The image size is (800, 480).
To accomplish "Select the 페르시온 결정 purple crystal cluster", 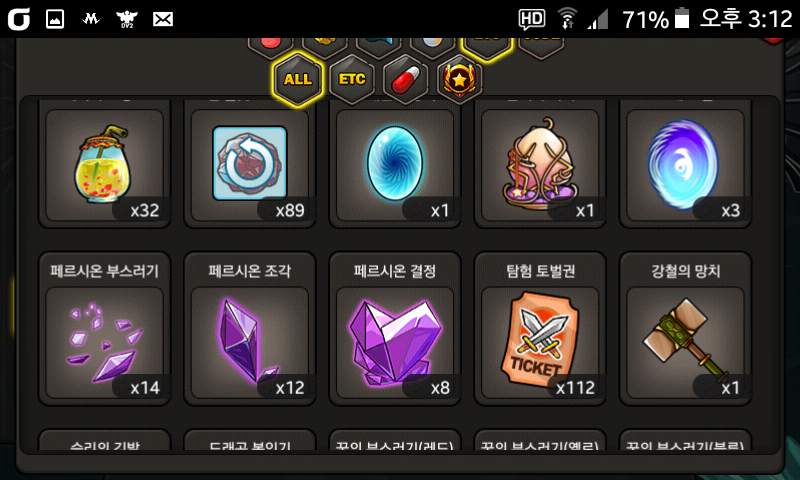I will pos(395,329).
